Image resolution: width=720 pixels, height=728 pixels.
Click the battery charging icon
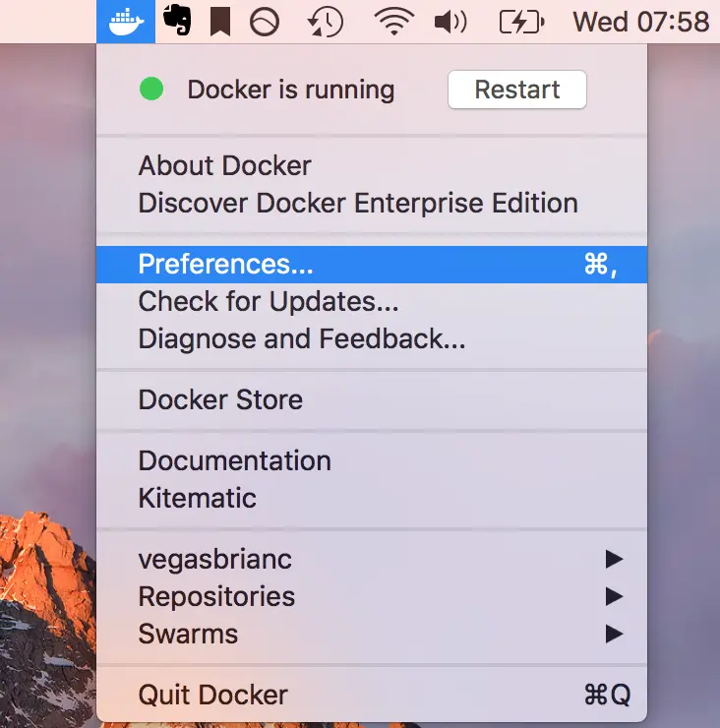tap(521, 22)
